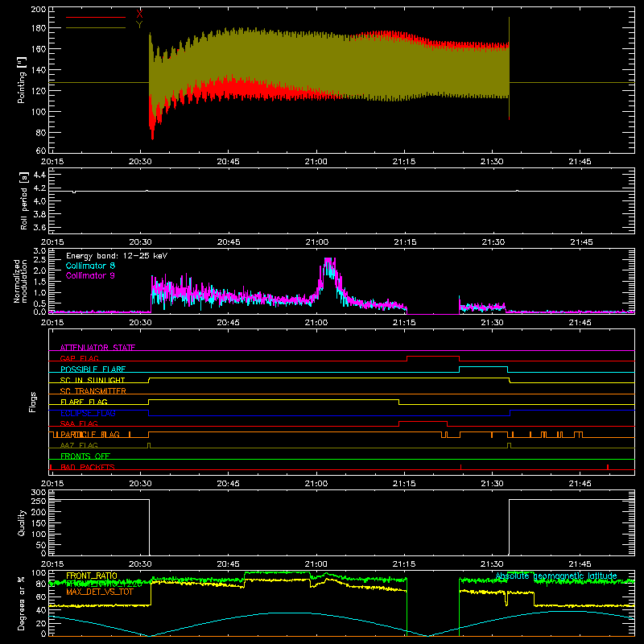Click the 21:45 time label under Pointing plot
The width and height of the screenshot is (644, 644).
[x=580, y=162]
